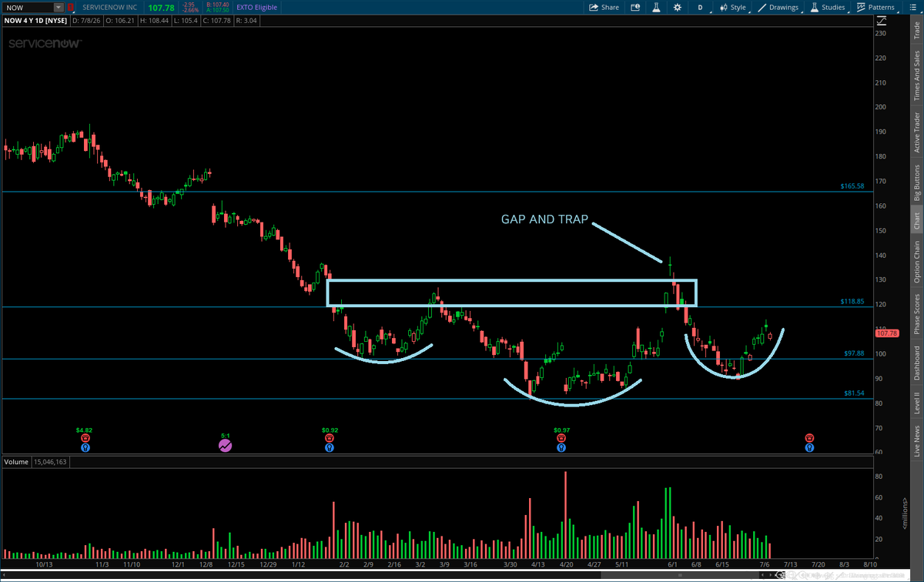Click the H: 108.44 high value

pos(156,22)
